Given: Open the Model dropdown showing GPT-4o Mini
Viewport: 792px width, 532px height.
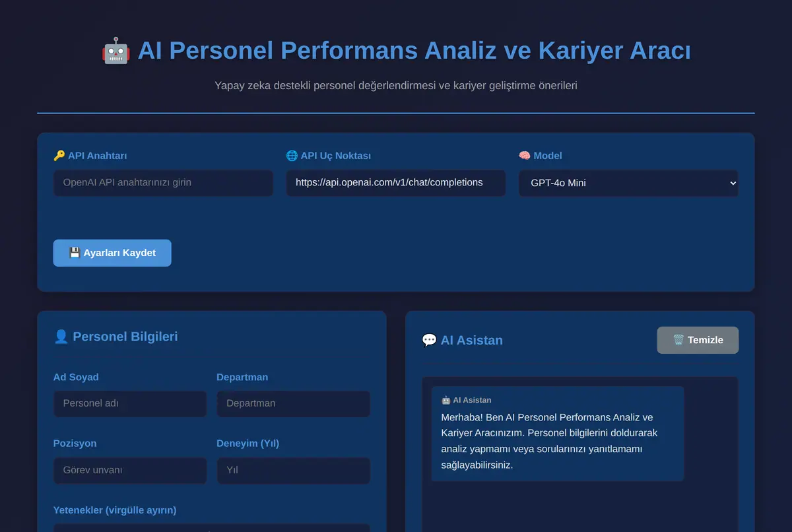Looking at the screenshot, I should tap(628, 183).
